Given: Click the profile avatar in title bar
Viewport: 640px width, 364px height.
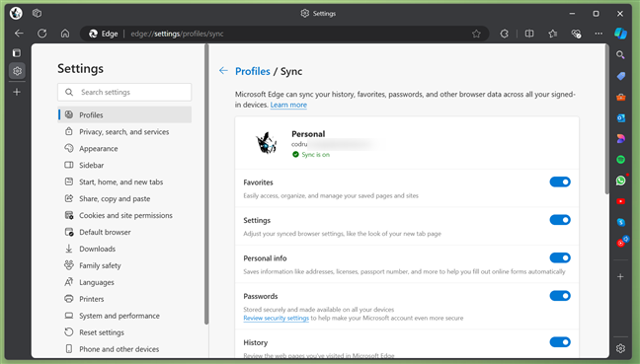Looking at the screenshot, I should tap(16, 13).
